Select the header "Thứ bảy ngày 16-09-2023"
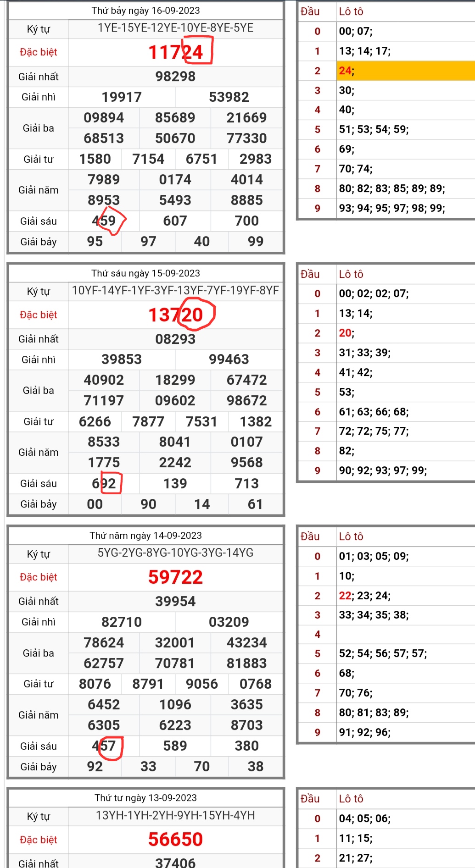Screen dimensions: 475x868 click(145, 11)
